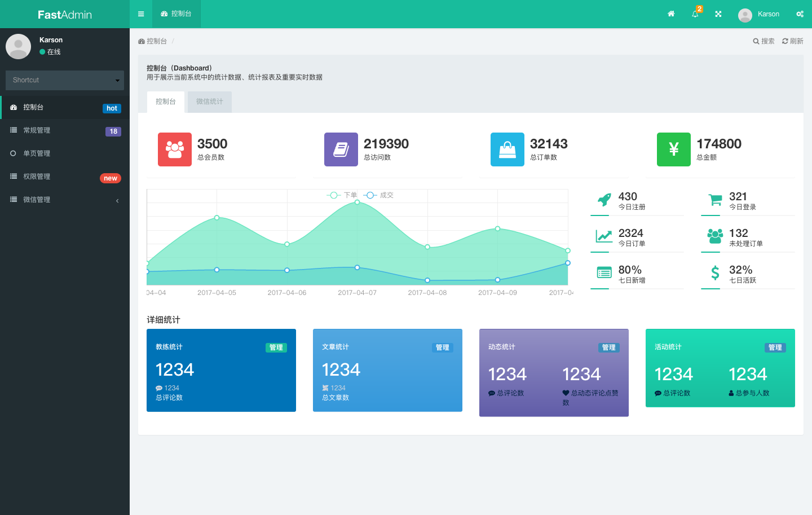Open the Karson user menu
The image size is (812, 515).
758,14
